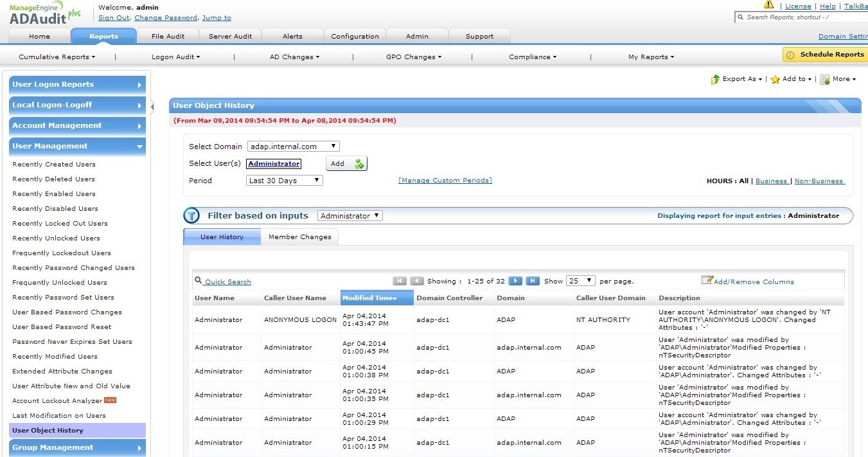868x457 pixels.
Task: Click the Quick Search magnifier icon
Action: click(x=198, y=281)
